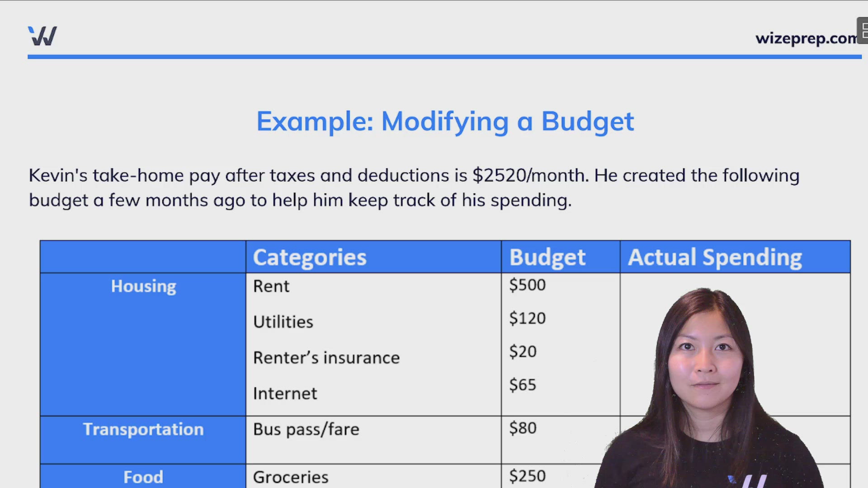
Task: Toggle the Renter's insurance entry
Action: (326, 357)
